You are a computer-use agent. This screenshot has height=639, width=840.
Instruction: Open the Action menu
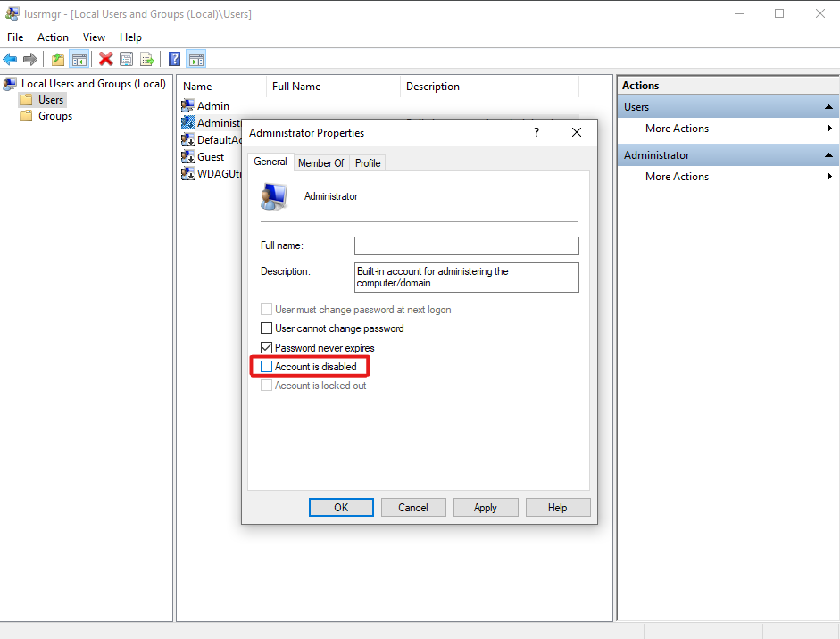click(x=53, y=37)
